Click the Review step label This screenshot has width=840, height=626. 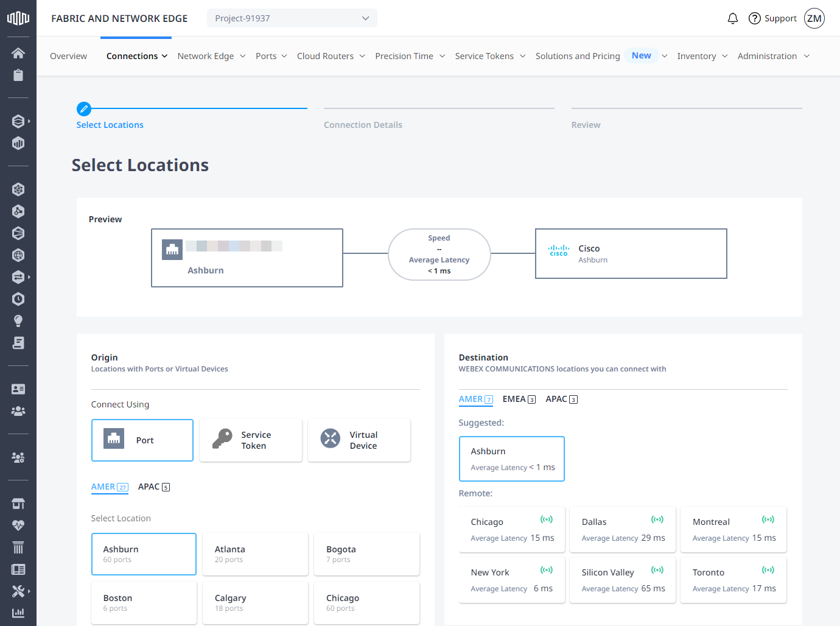586,125
